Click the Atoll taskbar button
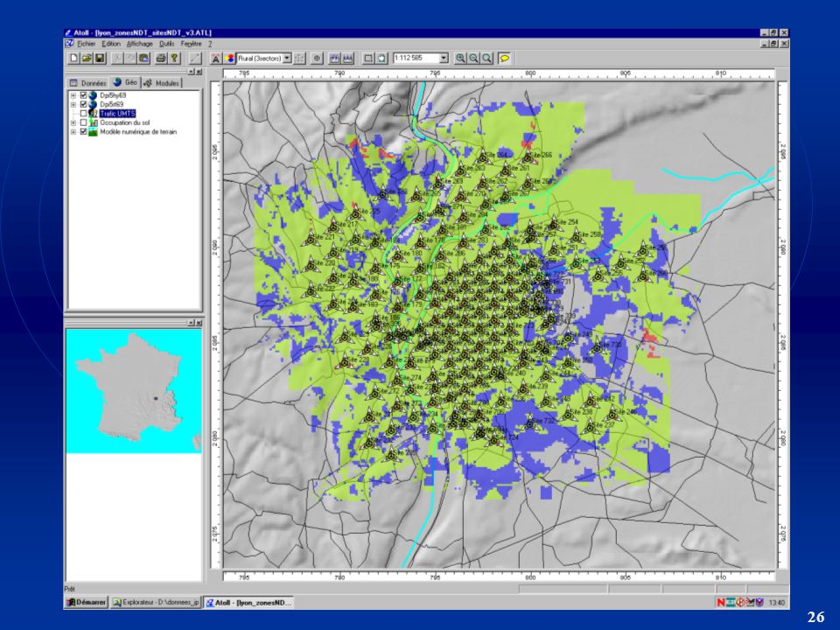Image resolution: width=840 pixels, height=630 pixels. coord(248,603)
